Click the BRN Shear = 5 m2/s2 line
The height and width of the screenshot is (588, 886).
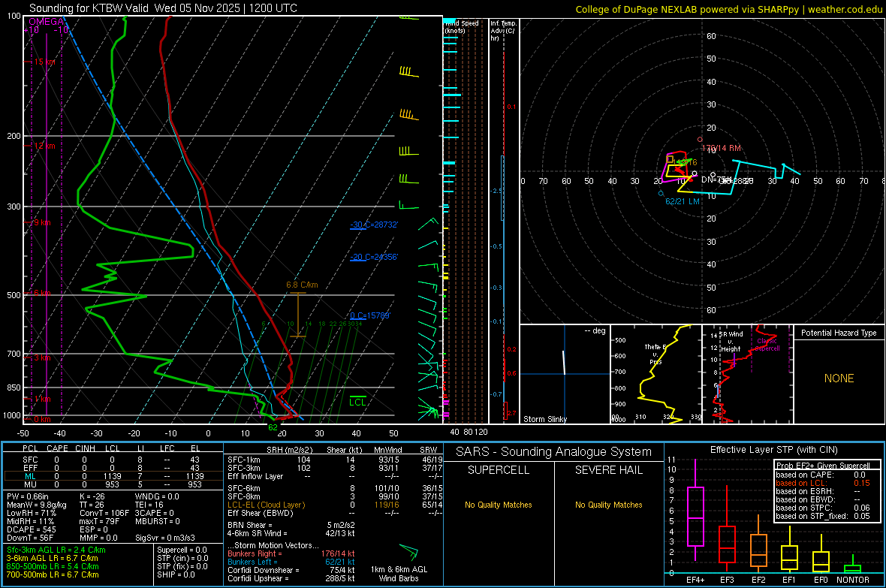pyautogui.click(x=291, y=525)
